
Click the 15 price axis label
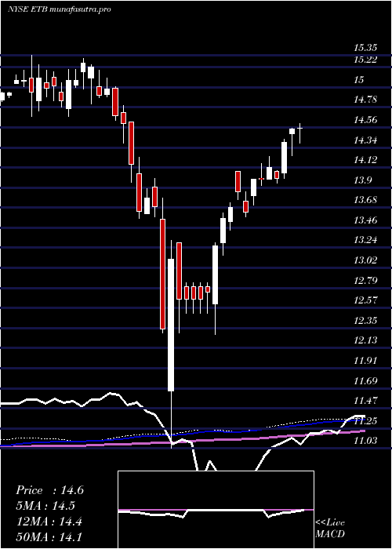coord(359,80)
